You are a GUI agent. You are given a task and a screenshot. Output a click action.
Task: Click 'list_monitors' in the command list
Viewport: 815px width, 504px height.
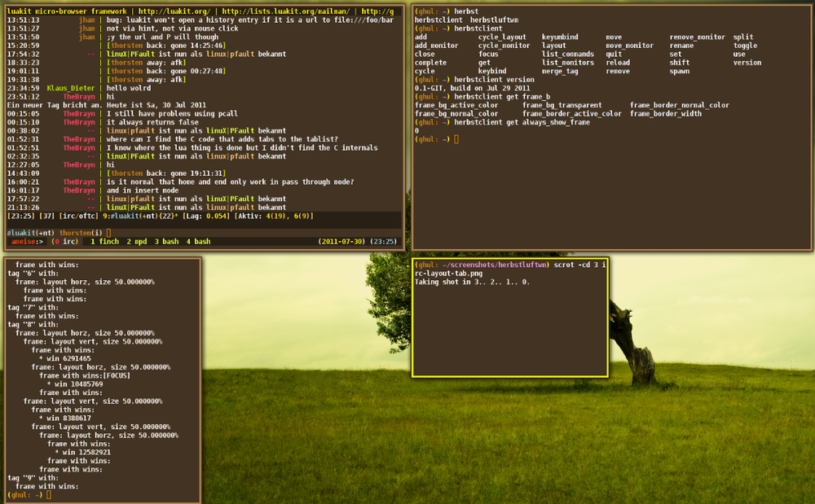coord(567,63)
